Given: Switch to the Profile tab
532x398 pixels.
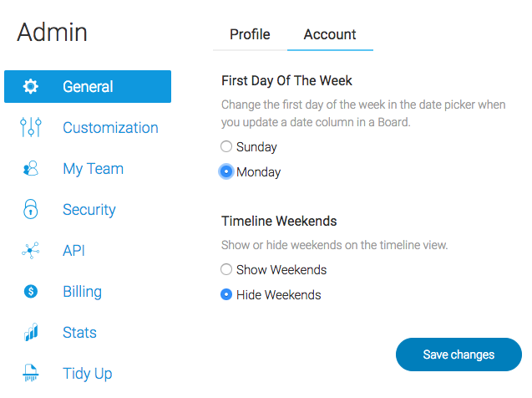Looking at the screenshot, I should coord(250,34).
